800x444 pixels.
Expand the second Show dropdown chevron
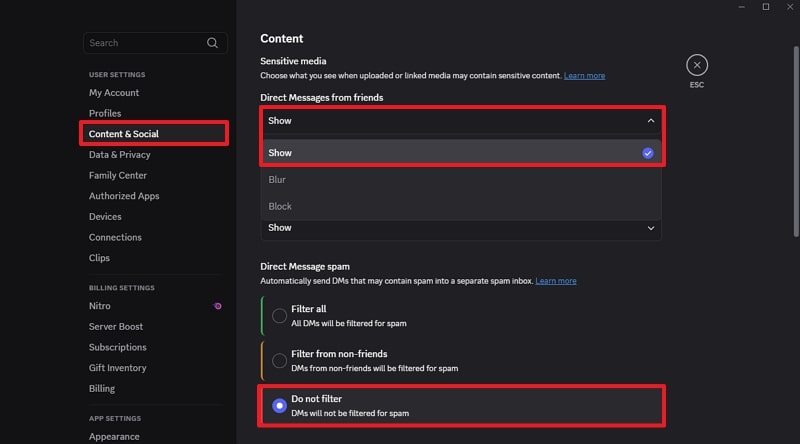[x=651, y=228]
